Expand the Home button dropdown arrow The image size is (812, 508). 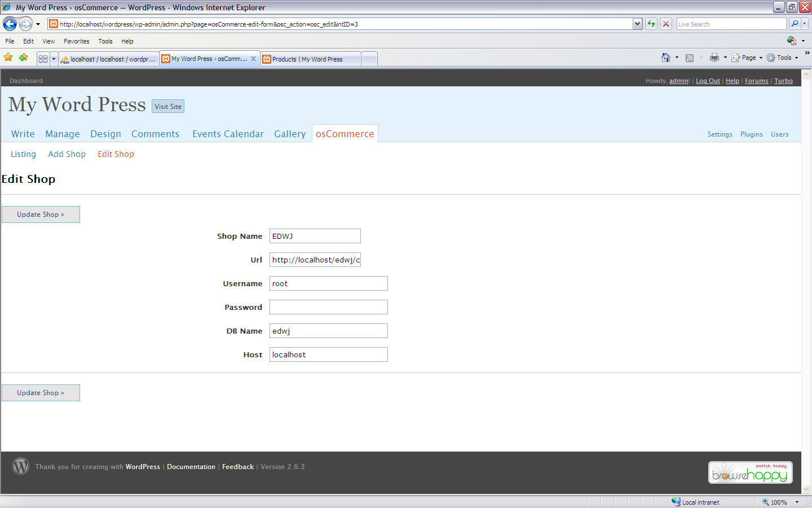click(677, 58)
